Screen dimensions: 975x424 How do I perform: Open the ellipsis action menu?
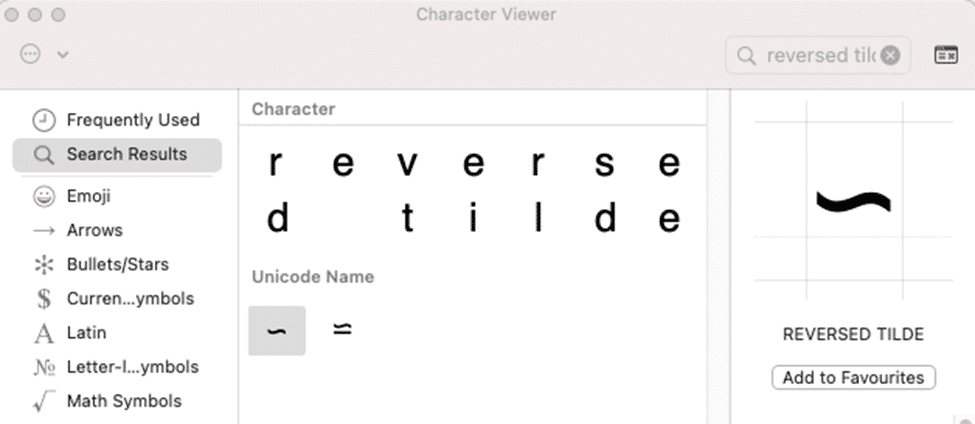[x=31, y=55]
